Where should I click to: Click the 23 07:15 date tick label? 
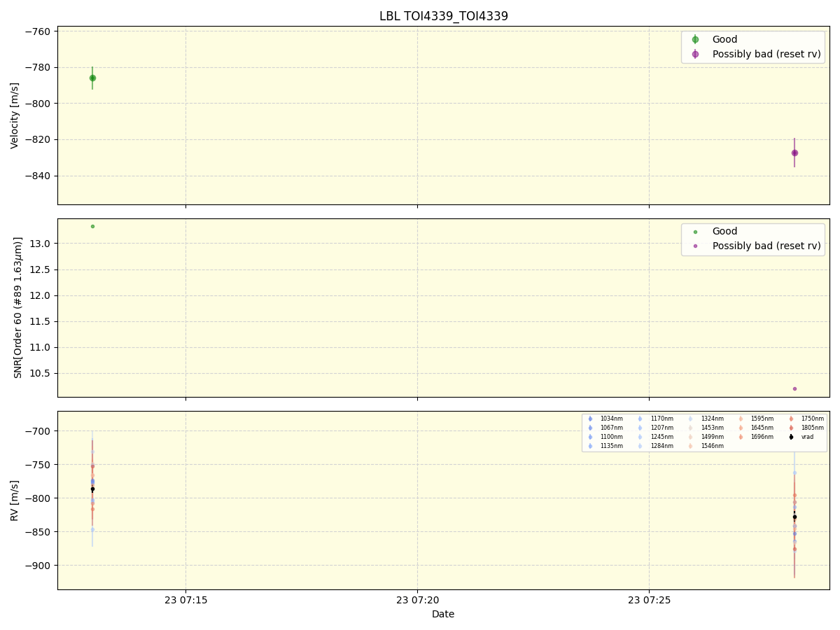(185, 600)
